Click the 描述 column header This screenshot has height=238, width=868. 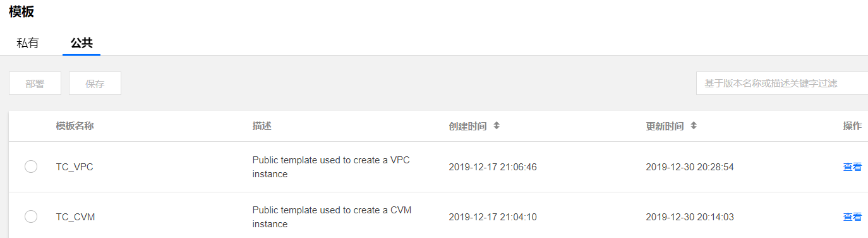tap(262, 126)
